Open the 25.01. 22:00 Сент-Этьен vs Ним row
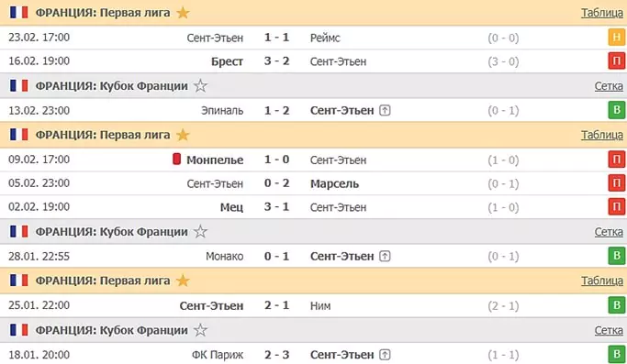The height and width of the screenshot is (364, 627). 314,305
